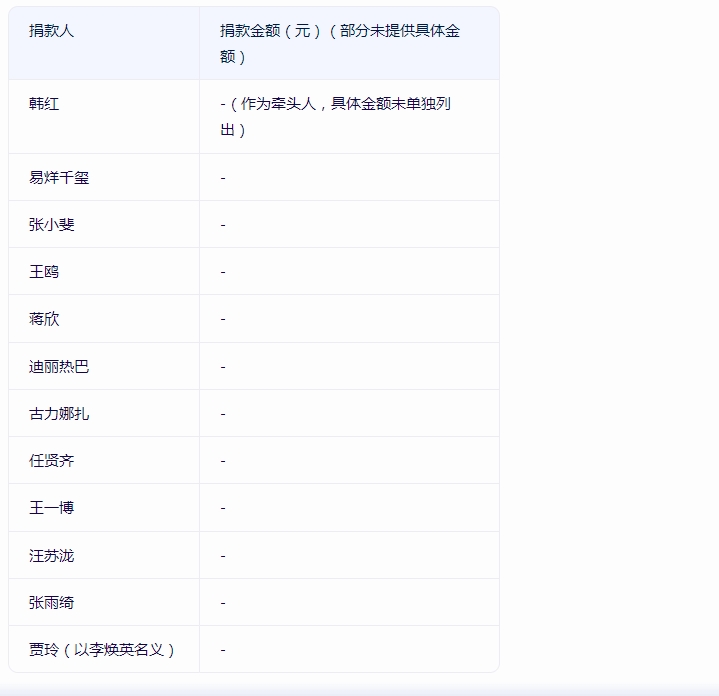The width and height of the screenshot is (719, 696).
Task: Click the 古力娜扎 donor entry
Action: (x=59, y=414)
